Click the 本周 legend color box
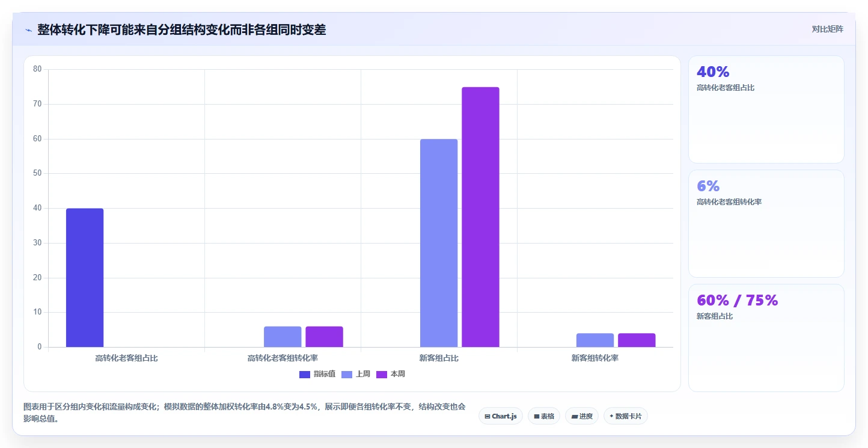 [x=382, y=375]
